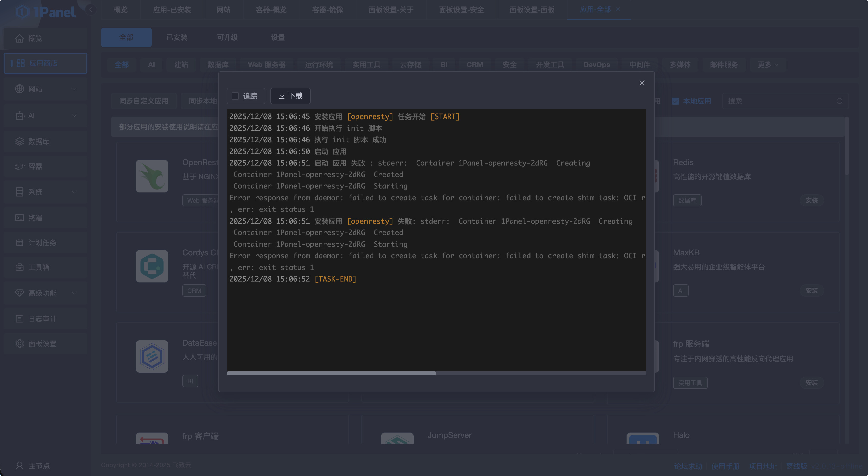This screenshot has width=868, height=476.
Task: Open the 使用手册 footer link
Action: pyautogui.click(x=725, y=466)
